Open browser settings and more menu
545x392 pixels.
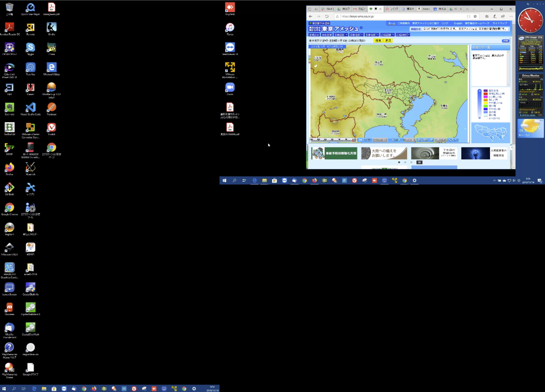coord(511,16)
